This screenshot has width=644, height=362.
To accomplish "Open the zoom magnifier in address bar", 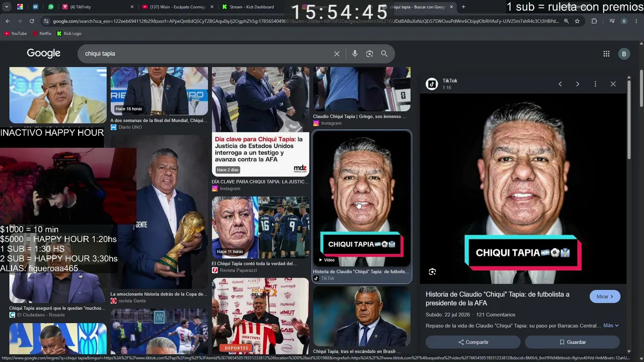I will click(x=567, y=21).
